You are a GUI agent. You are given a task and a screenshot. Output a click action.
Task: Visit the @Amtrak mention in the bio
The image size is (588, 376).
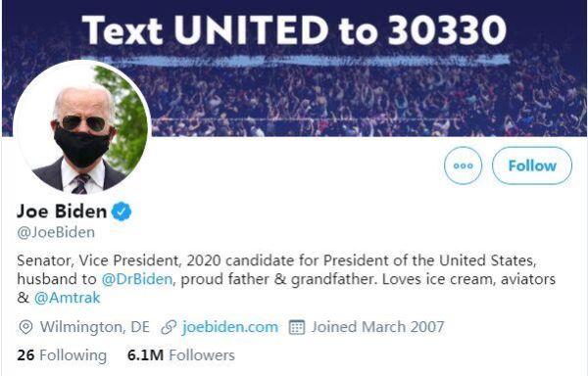click(67, 298)
